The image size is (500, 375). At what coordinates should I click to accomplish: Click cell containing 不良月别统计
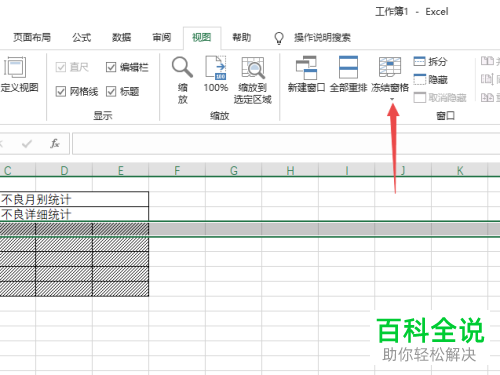point(74,199)
